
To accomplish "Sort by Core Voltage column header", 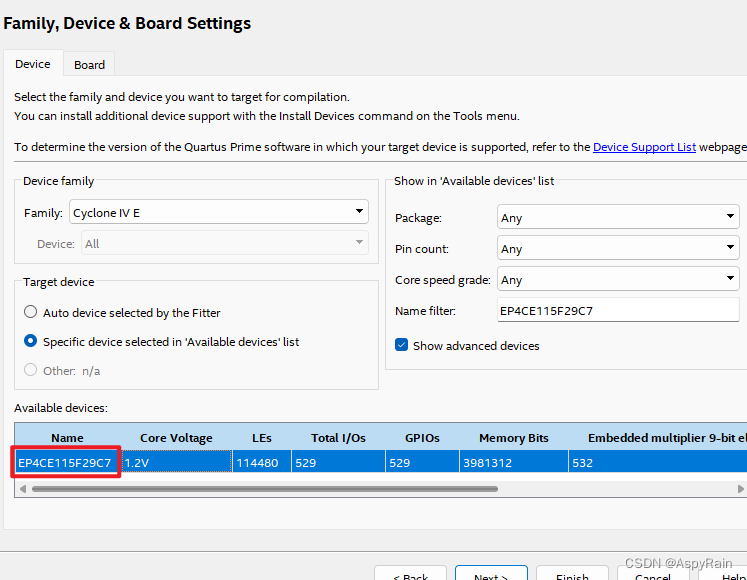I will (x=176, y=438).
